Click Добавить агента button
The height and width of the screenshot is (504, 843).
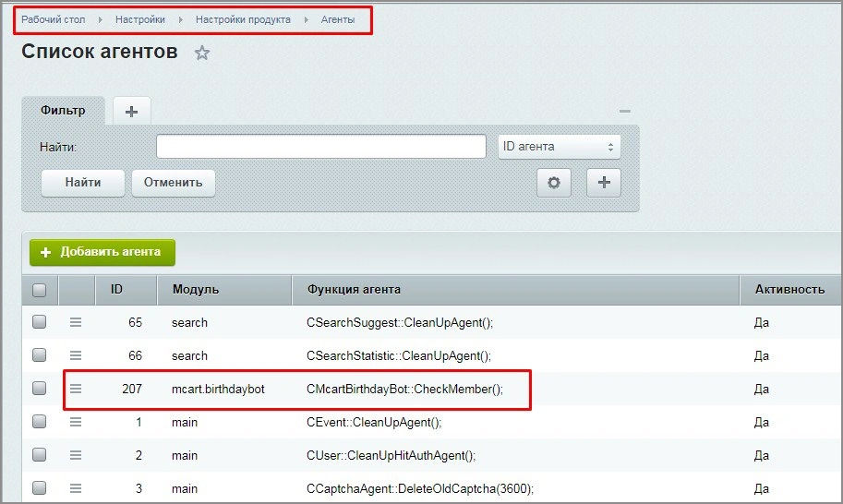pyautogui.click(x=102, y=252)
